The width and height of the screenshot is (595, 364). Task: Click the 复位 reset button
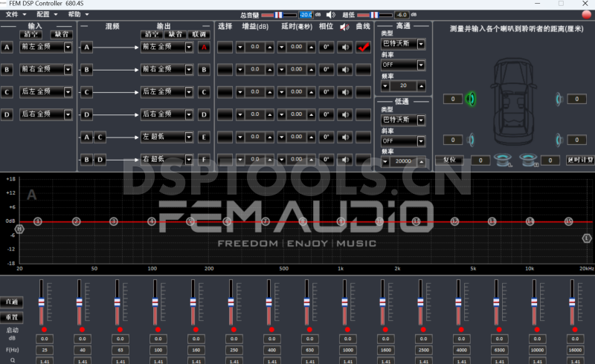(x=450, y=160)
